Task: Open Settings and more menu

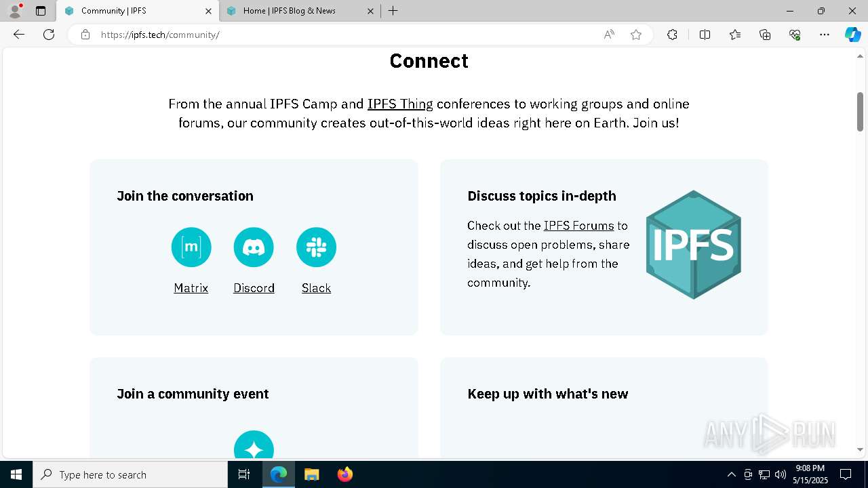Action: [825, 35]
